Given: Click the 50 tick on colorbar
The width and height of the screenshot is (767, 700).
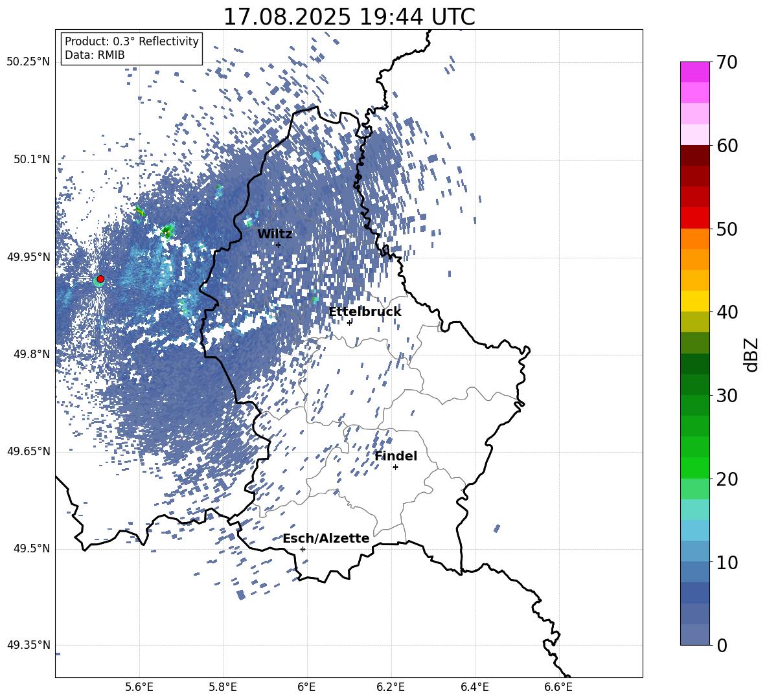Looking at the screenshot, I should [727, 229].
